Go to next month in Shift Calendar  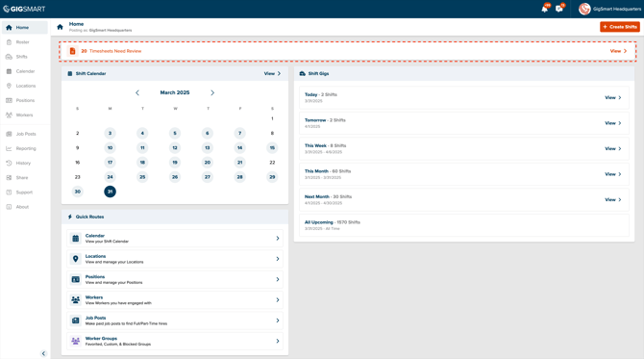coord(212,93)
